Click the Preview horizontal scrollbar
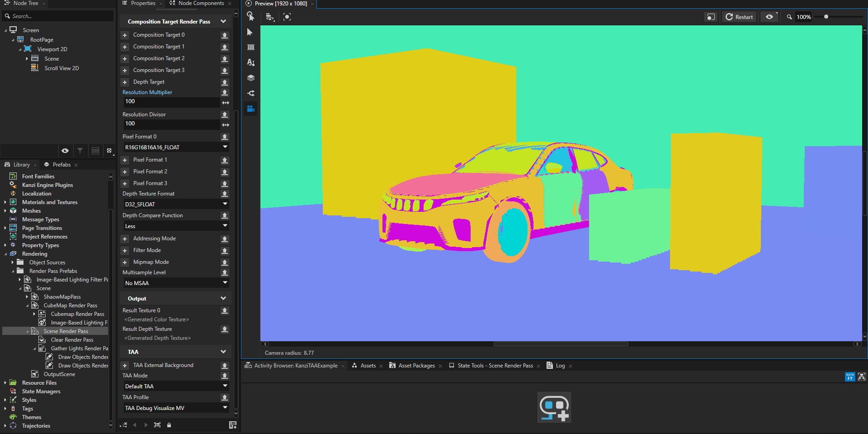The image size is (868, 434). click(561, 344)
